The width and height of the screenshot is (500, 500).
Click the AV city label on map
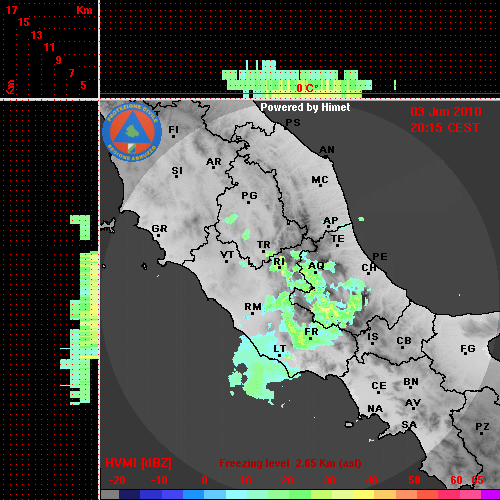point(413,403)
